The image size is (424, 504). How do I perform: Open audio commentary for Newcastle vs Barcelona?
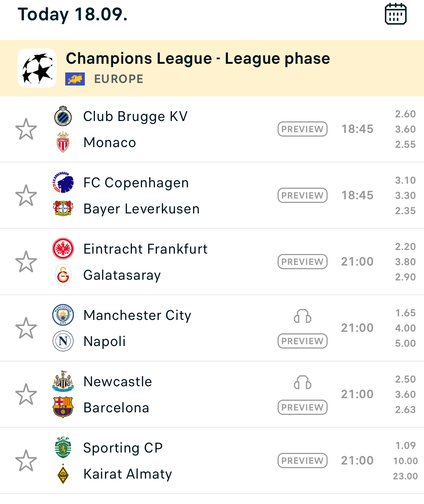coord(303,383)
